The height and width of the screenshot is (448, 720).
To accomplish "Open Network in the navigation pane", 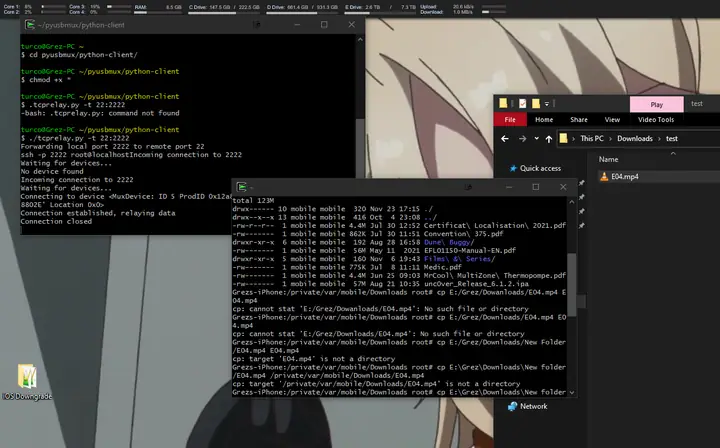I will point(533,406).
